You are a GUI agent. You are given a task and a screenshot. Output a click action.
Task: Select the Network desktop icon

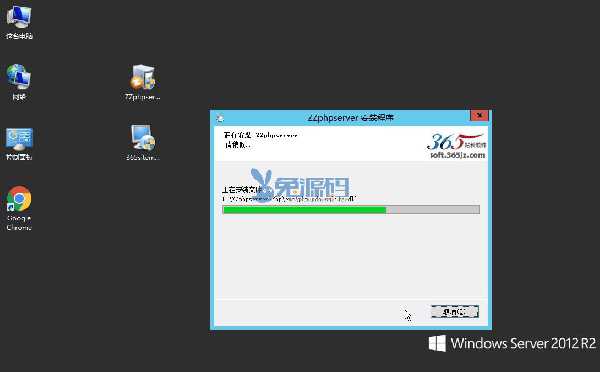tap(19, 82)
